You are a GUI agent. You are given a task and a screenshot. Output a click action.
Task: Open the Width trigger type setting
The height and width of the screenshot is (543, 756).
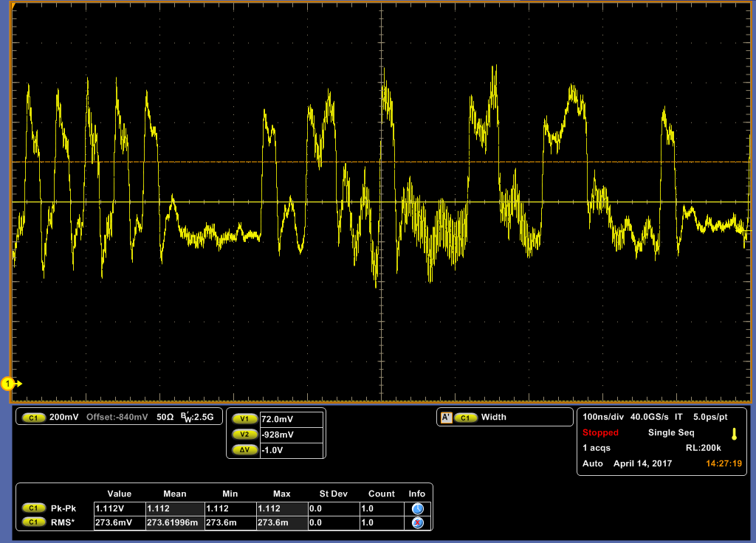click(x=494, y=418)
